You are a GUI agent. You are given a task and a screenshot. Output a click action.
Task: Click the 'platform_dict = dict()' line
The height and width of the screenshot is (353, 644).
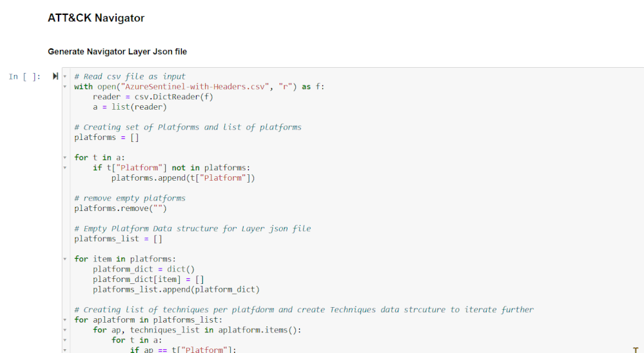coord(144,269)
